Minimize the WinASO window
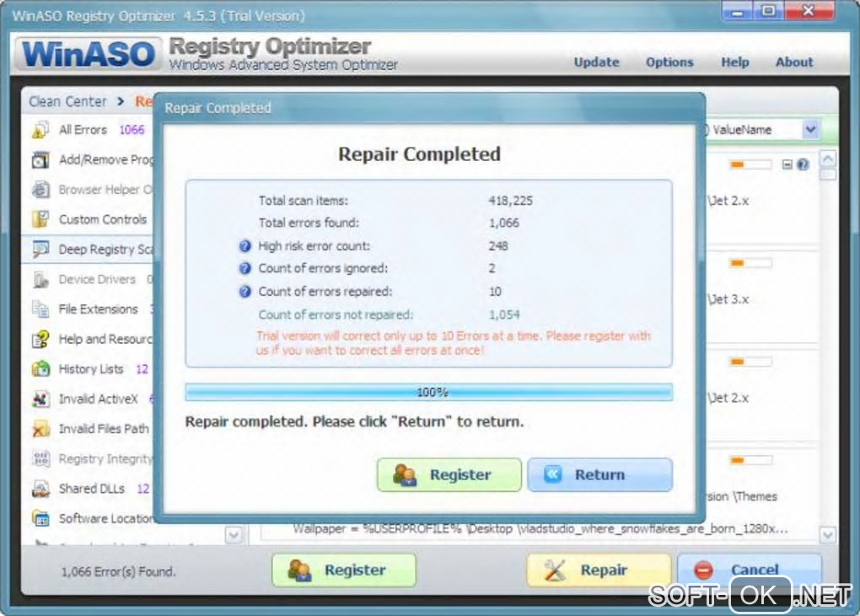This screenshot has height=616, width=860. [738, 11]
